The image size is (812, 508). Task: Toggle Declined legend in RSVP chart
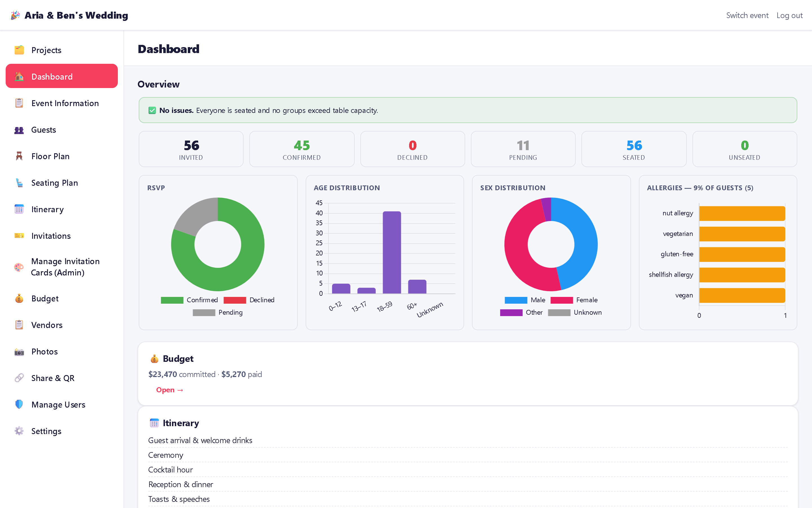[x=249, y=300]
